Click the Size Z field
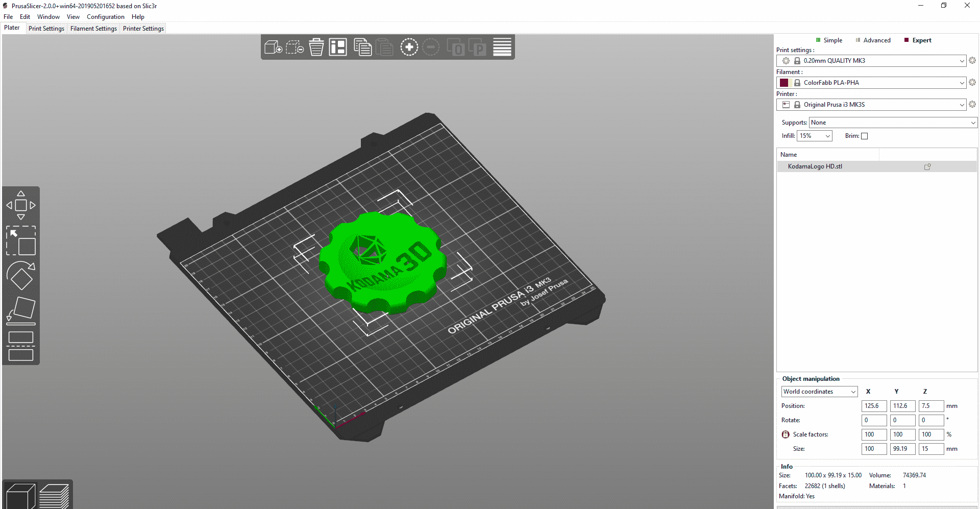 click(x=932, y=449)
